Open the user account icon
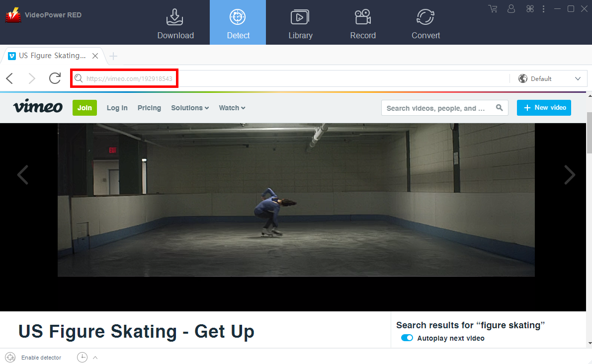 (511, 8)
